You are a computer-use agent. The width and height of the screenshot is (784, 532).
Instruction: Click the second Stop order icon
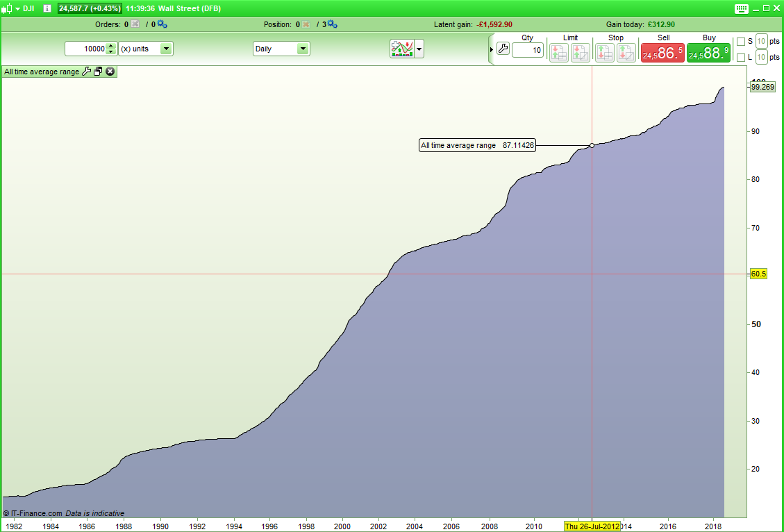point(626,53)
